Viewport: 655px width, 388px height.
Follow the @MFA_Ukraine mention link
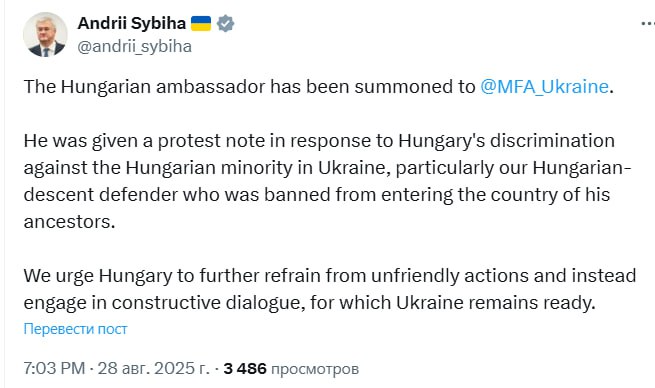[x=544, y=87]
